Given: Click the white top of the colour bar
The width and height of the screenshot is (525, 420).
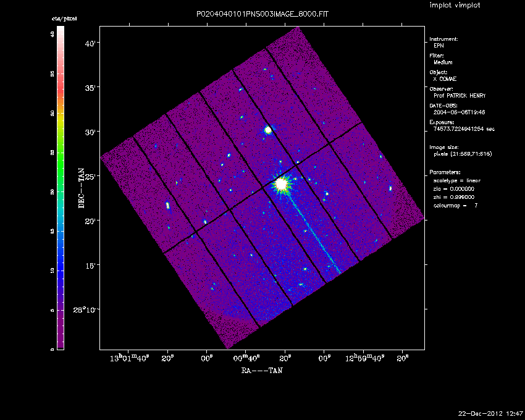Looking at the screenshot, I should 61,31.
